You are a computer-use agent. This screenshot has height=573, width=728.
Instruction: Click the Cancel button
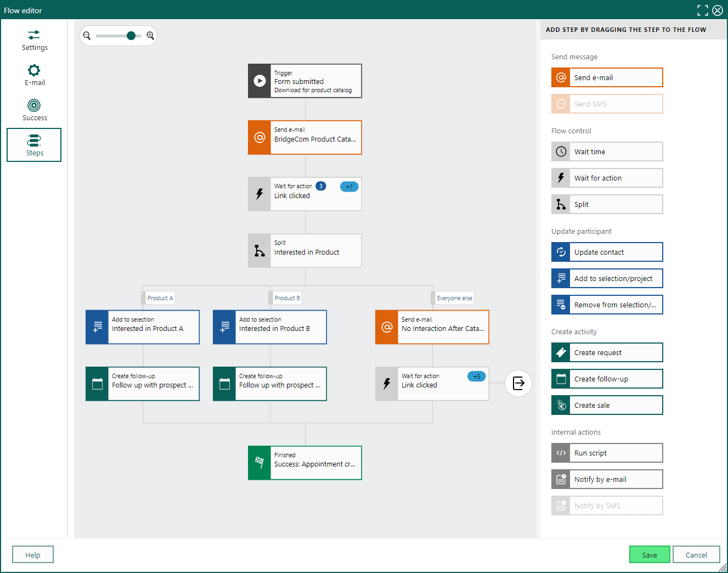pyautogui.click(x=696, y=554)
